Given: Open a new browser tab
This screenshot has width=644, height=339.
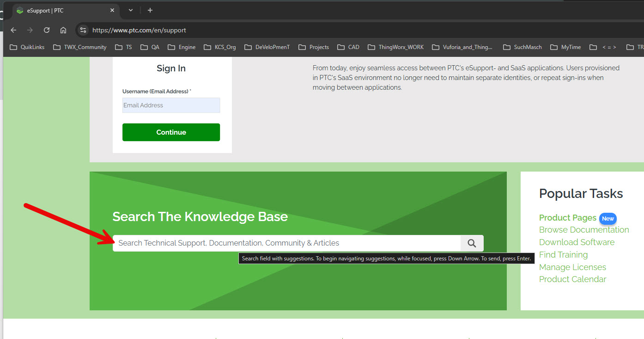Looking at the screenshot, I should [150, 10].
